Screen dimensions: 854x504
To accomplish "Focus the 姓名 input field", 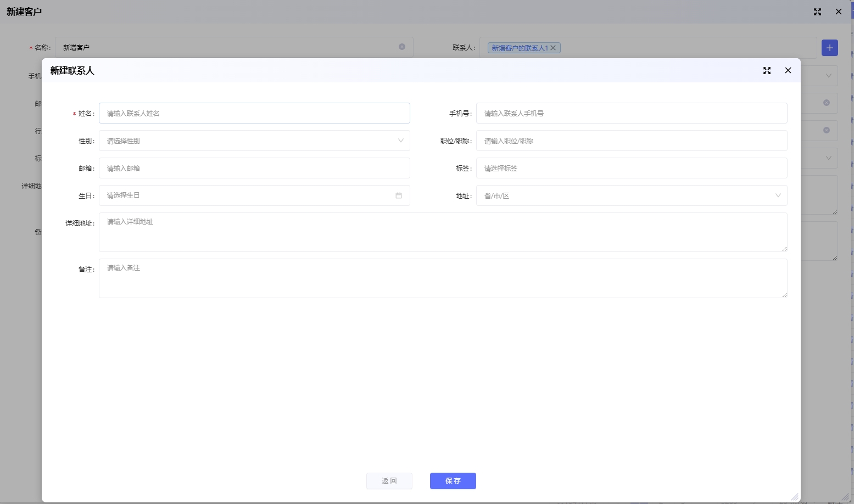I will tap(254, 113).
